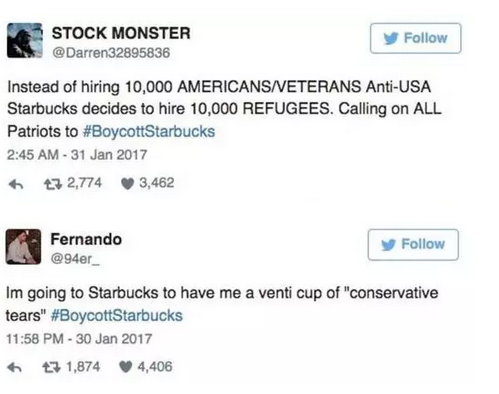Like the STOCK MONSTER tweet
The image size is (499, 394).
coord(127,184)
